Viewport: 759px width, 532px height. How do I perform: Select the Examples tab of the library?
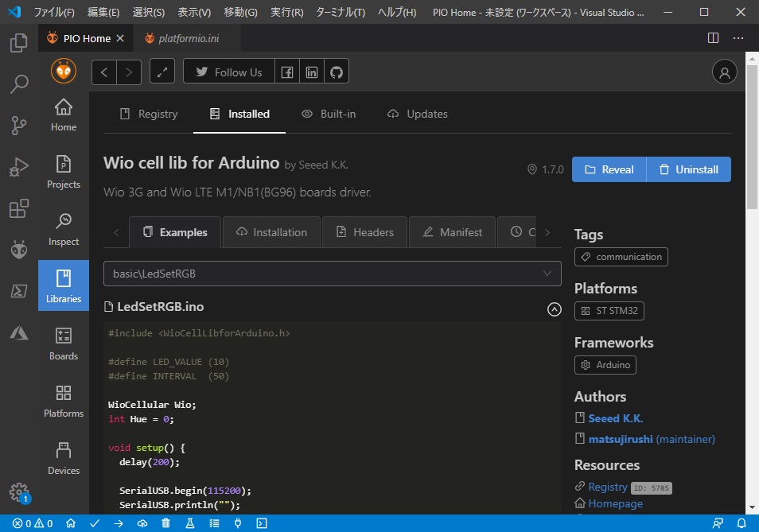click(x=175, y=232)
